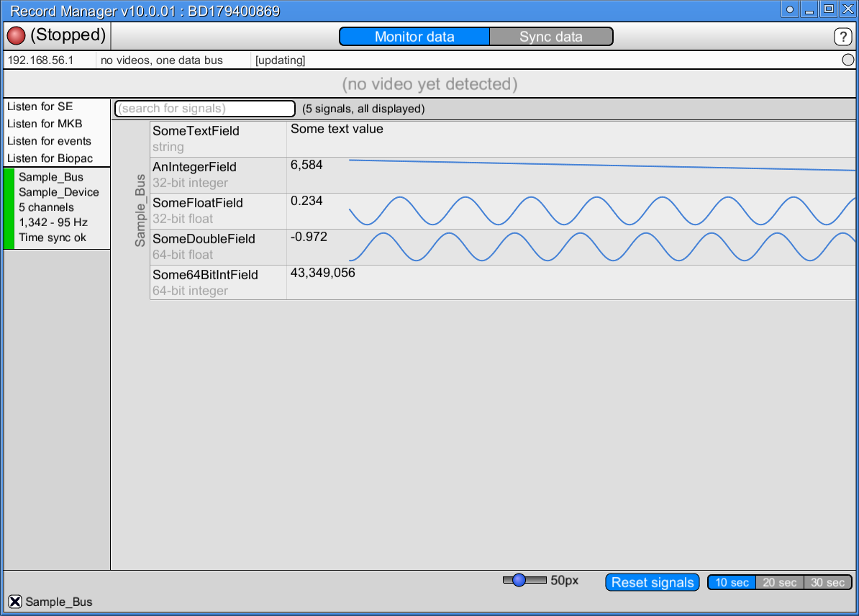Select the Sample_Bus vertical label strip

coord(139,211)
